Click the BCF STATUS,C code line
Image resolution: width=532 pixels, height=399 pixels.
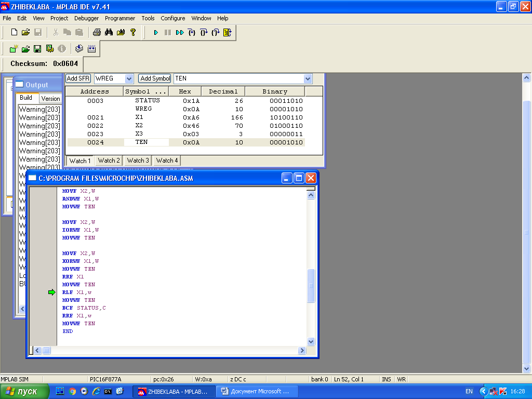(84, 308)
